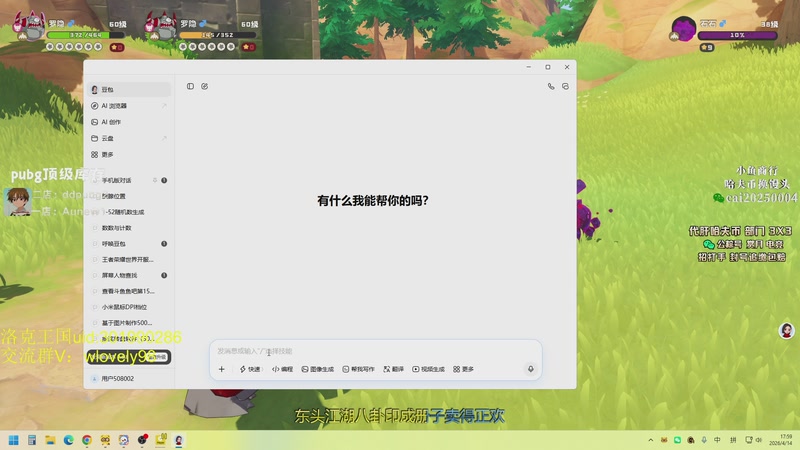Viewport: 800px width, 450px height.
Task: Launch Google Chrome from taskbar
Action: pos(87,440)
